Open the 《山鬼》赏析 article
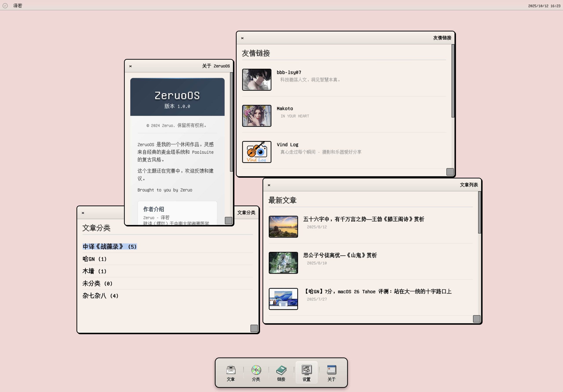Screen dimensions: 563x392 (340, 255)
